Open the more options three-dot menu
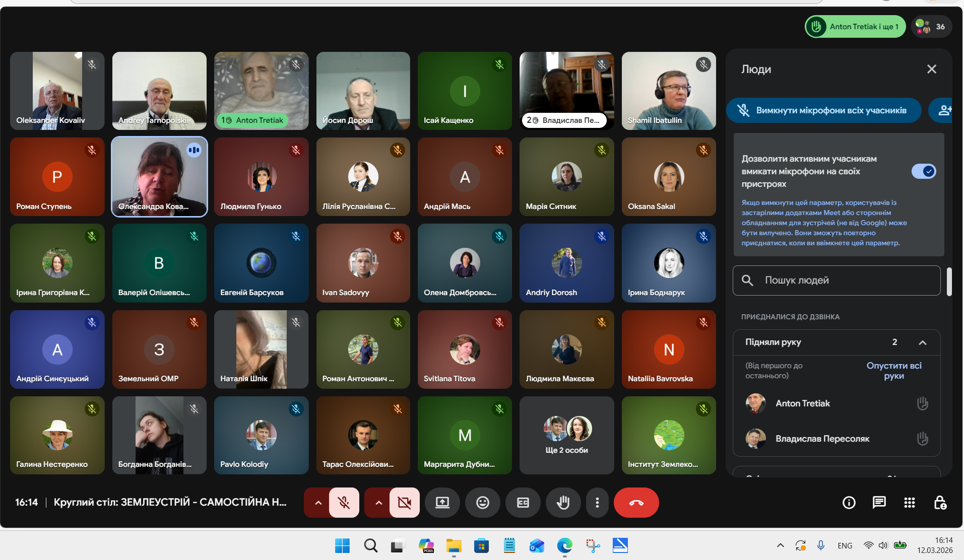The image size is (964, 560). point(597,503)
